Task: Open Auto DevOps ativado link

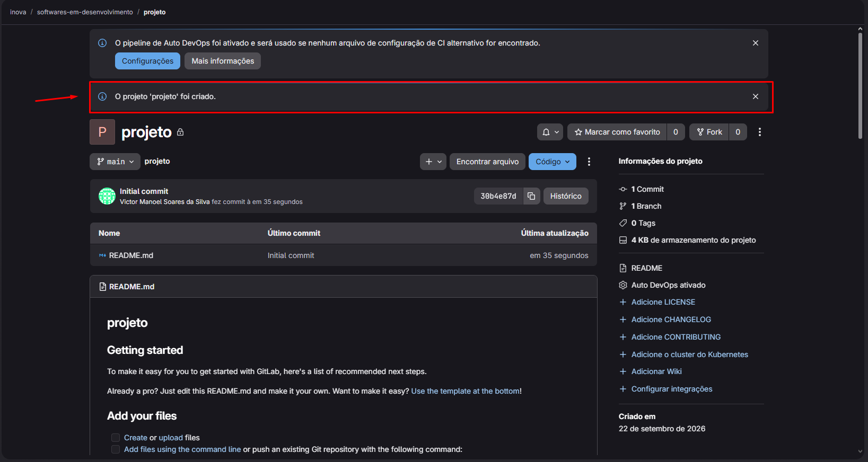Action: tap(668, 285)
